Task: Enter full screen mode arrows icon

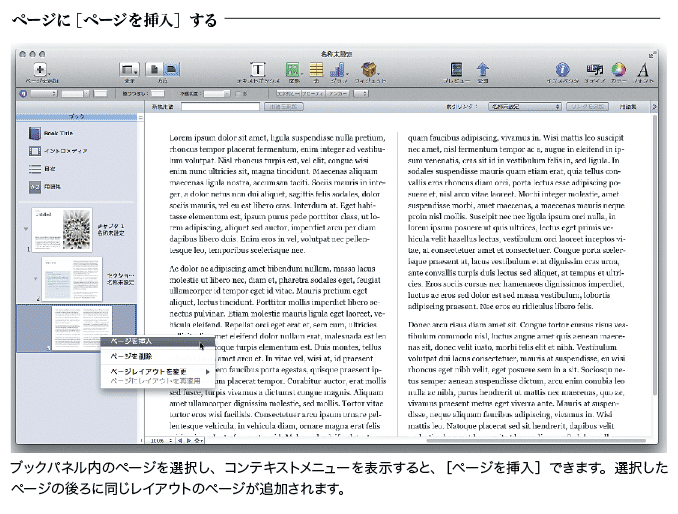Action: click(652, 54)
